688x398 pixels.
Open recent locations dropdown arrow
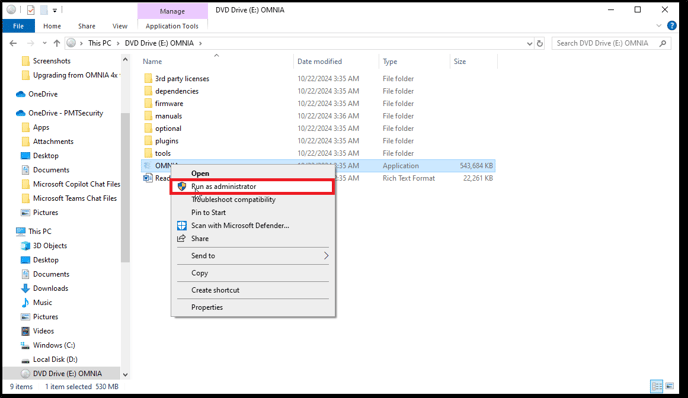coord(44,43)
